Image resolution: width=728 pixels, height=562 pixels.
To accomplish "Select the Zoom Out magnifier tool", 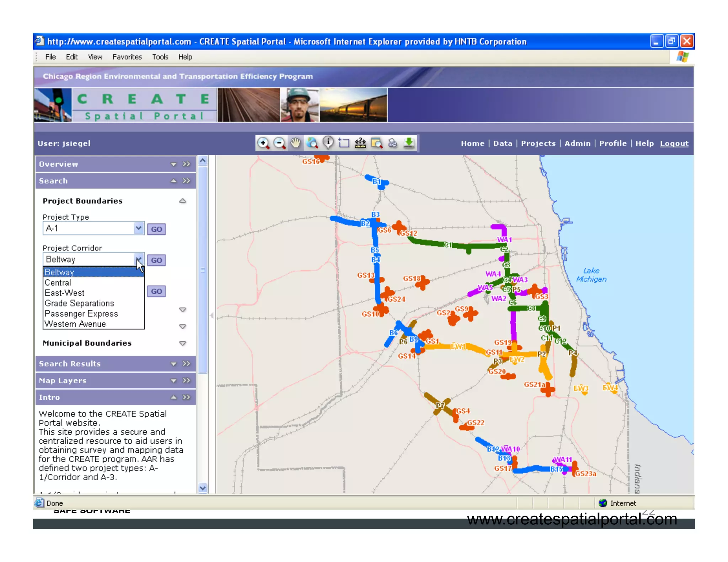I will pos(280,143).
